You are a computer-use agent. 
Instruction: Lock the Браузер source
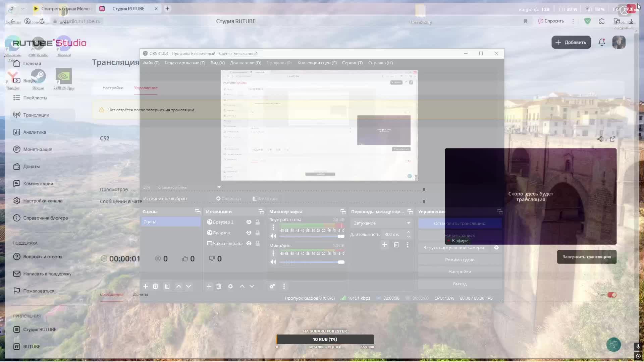[x=258, y=233]
